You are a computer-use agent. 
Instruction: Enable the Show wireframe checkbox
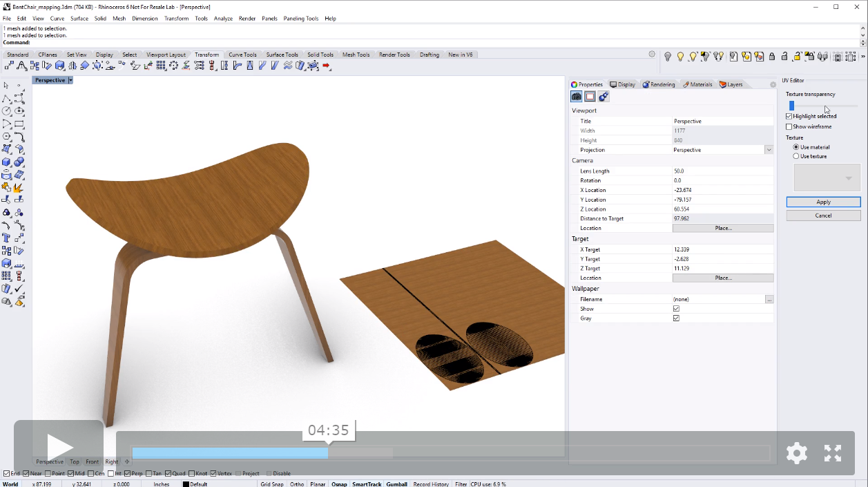click(789, 126)
